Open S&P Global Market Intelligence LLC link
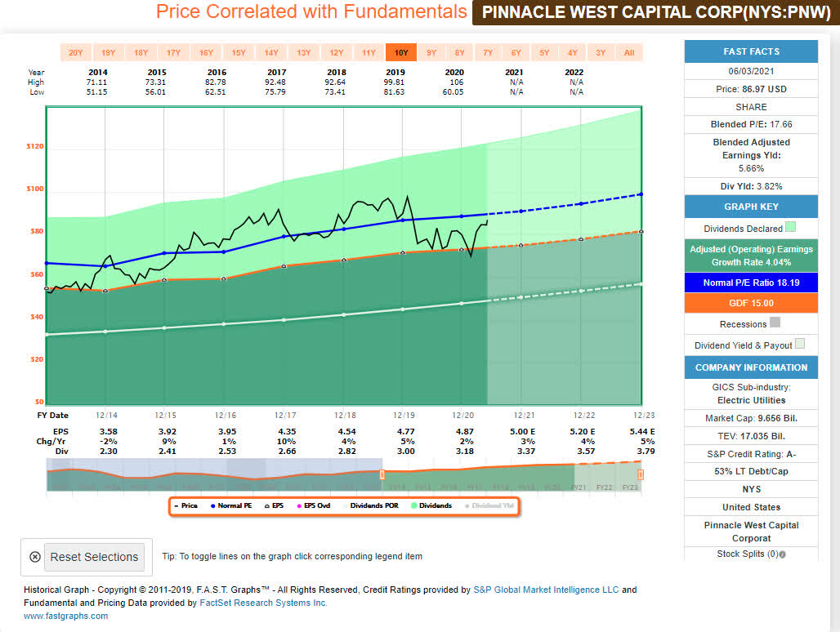This screenshot has height=632, width=840. 546,590
